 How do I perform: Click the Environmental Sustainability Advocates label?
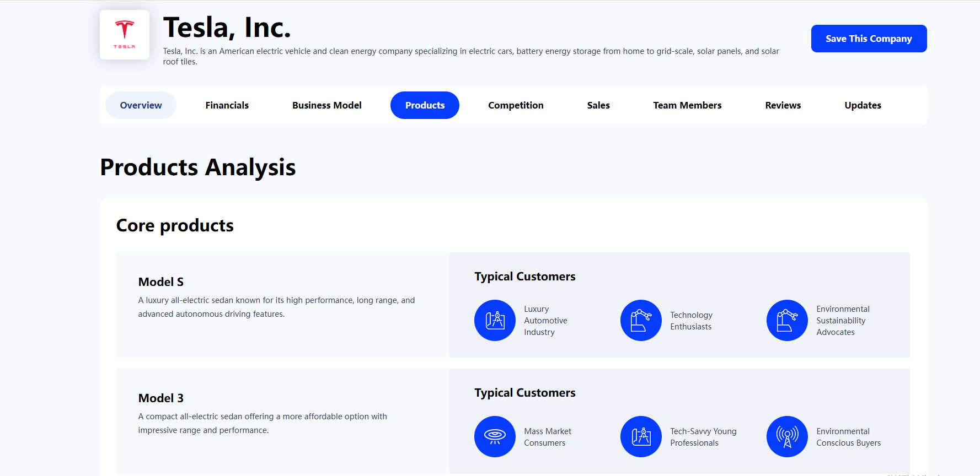click(843, 321)
